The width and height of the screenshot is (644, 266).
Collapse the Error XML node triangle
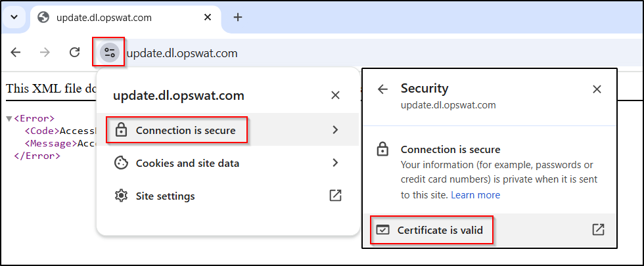point(9,119)
